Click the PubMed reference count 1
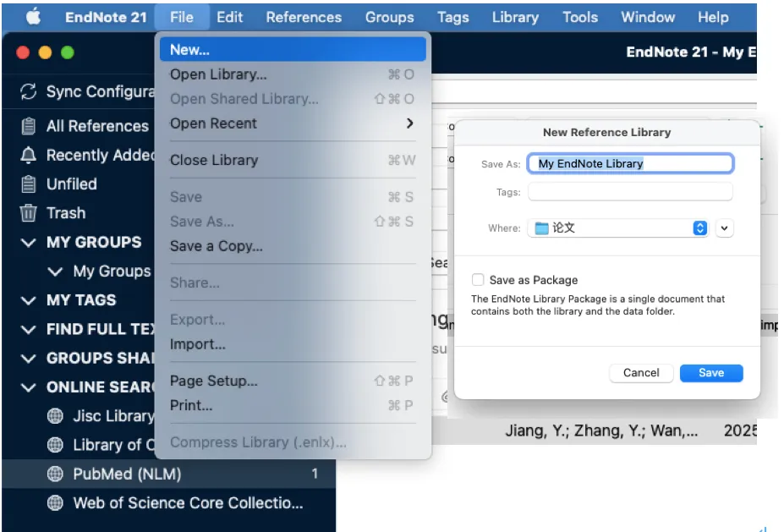The width and height of the screenshot is (784, 532). (315, 474)
